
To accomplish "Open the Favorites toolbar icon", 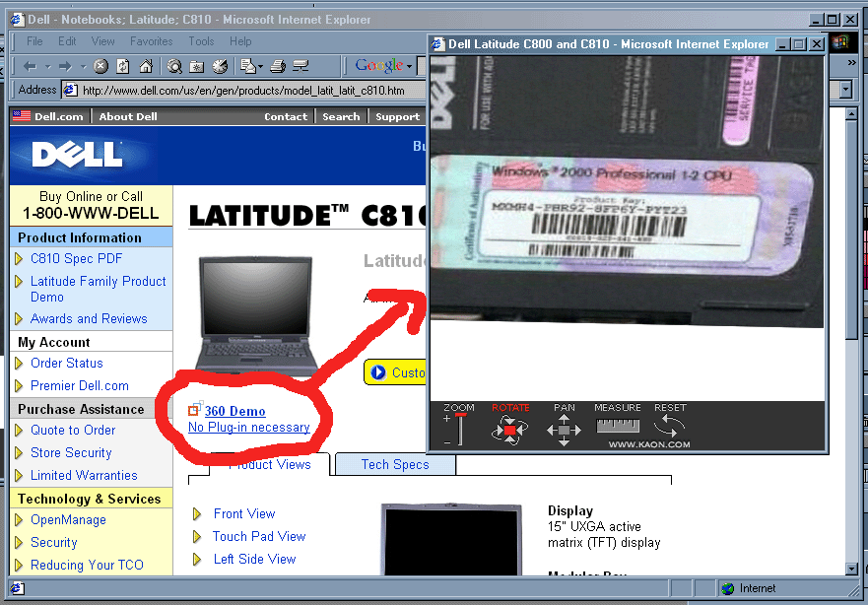I will pos(196,66).
